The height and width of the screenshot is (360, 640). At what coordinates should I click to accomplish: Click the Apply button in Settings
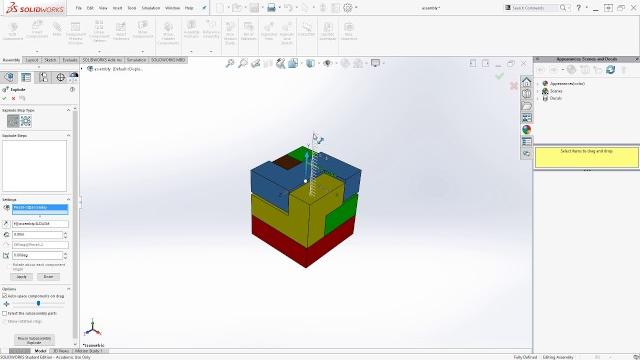tap(21, 277)
